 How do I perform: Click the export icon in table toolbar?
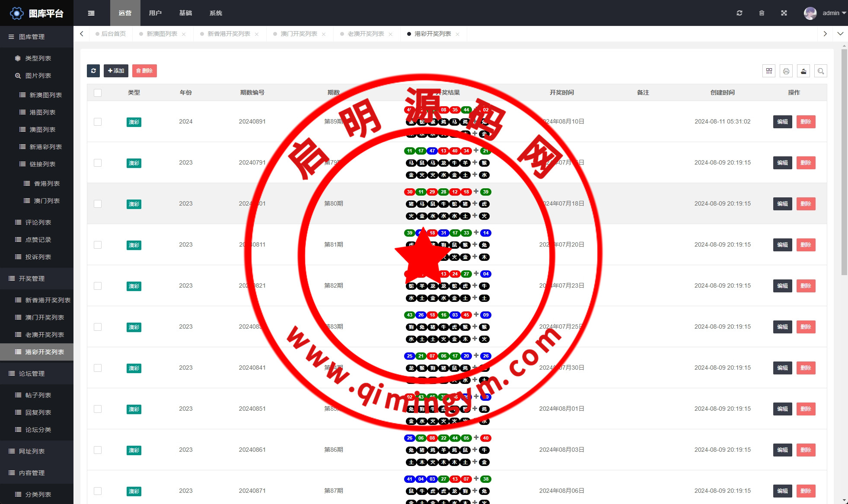tap(803, 71)
